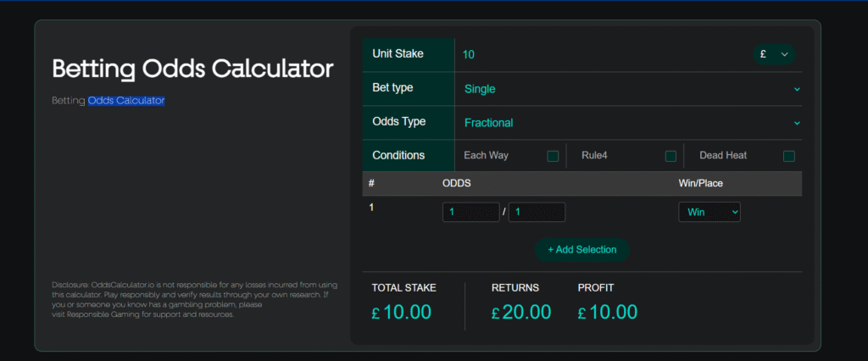Image resolution: width=868 pixels, height=361 pixels.
Task: Click the Betting Odds Calculator heading
Action: pyautogui.click(x=192, y=69)
